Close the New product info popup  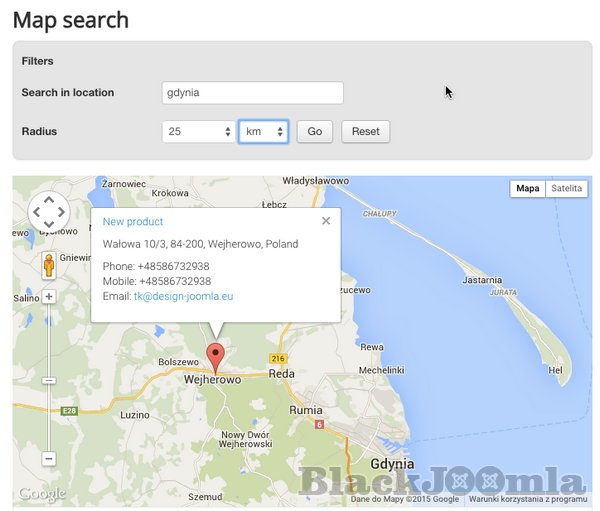tap(326, 221)
